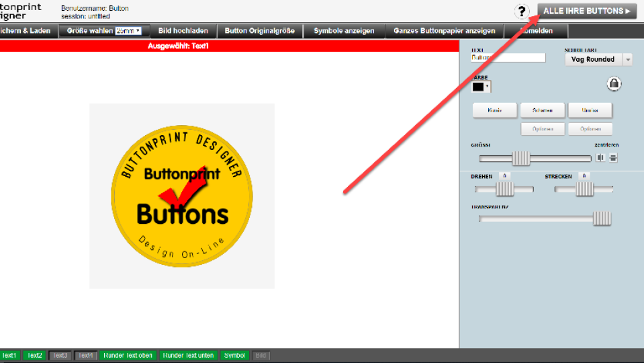Click the ALLE IHRE BUTTONS button

(586, 11)
